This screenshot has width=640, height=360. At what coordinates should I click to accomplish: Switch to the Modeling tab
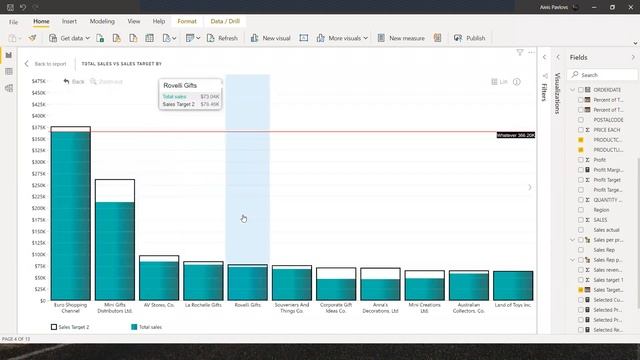coord(102,21)
